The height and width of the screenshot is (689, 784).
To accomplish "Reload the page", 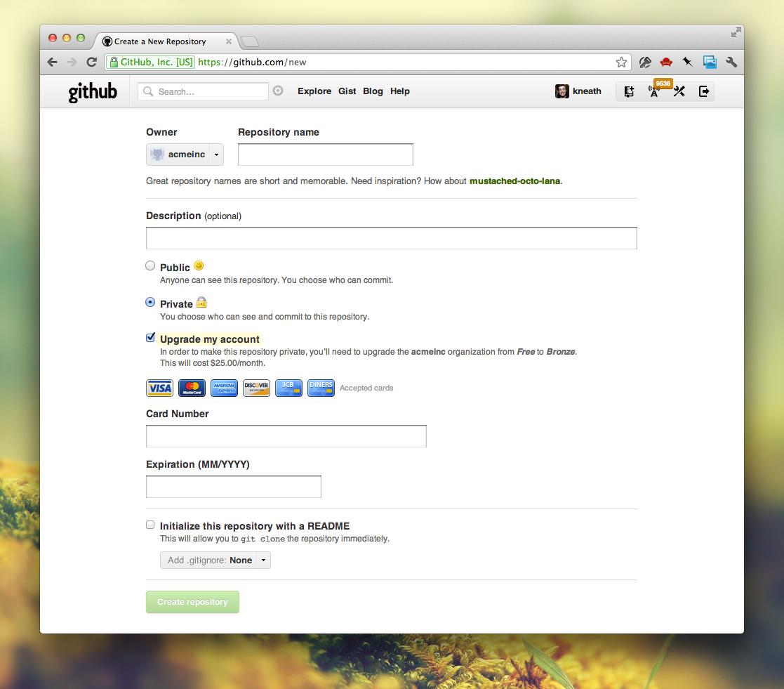I will click(91, 62).
